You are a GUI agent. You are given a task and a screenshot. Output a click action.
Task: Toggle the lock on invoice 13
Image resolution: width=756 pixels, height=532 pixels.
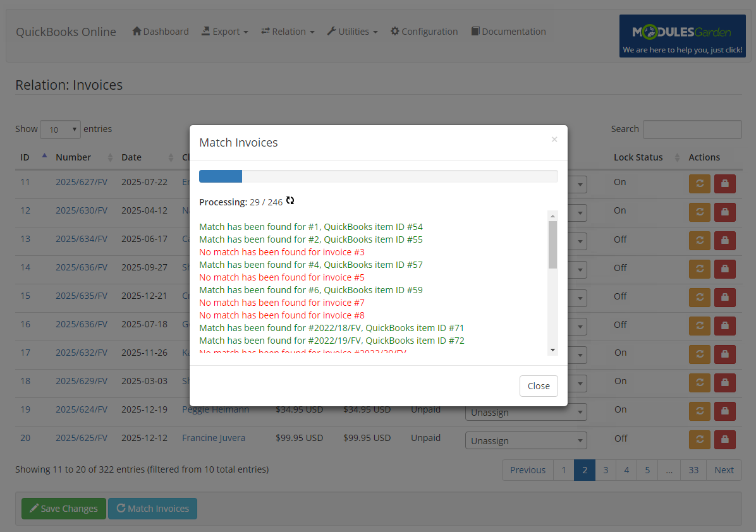[724, 240]
